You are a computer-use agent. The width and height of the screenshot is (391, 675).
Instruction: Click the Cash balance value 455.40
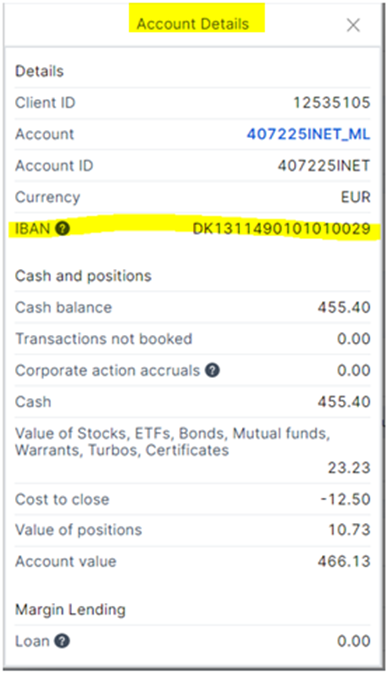coord(344,307)
